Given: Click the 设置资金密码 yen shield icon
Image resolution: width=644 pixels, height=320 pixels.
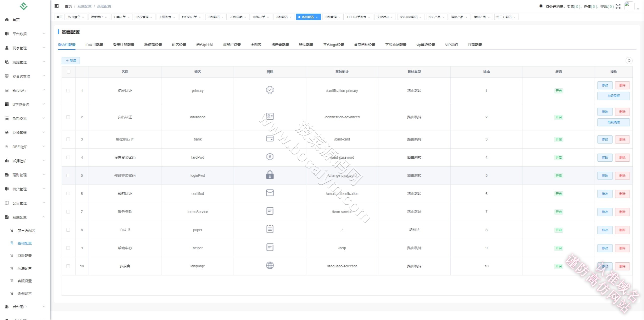Looking at the screenshot, I should click(270, 157).
